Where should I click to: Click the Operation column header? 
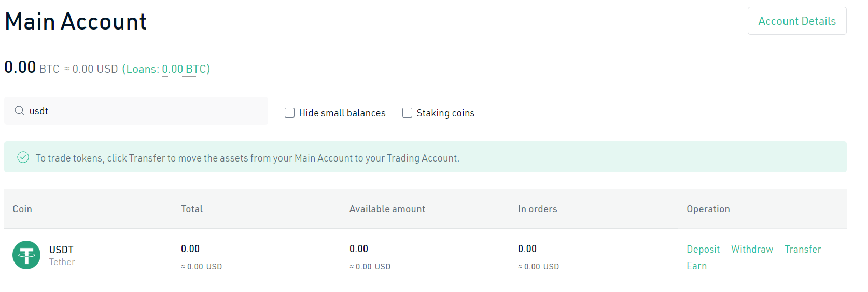pyautogui.click(x=708, y=209)
